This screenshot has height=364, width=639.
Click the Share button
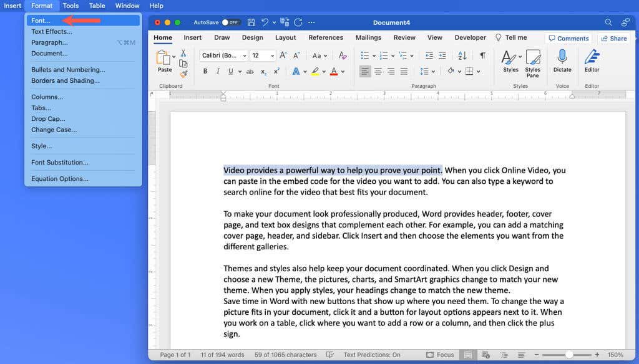pyautogui.click(x=613, y=38)
